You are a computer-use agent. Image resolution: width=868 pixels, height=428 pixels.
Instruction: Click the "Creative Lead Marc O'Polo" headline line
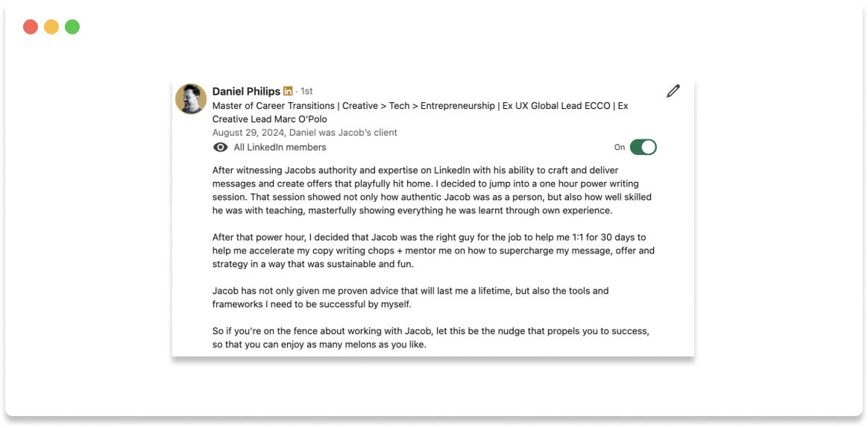(269, 119)
